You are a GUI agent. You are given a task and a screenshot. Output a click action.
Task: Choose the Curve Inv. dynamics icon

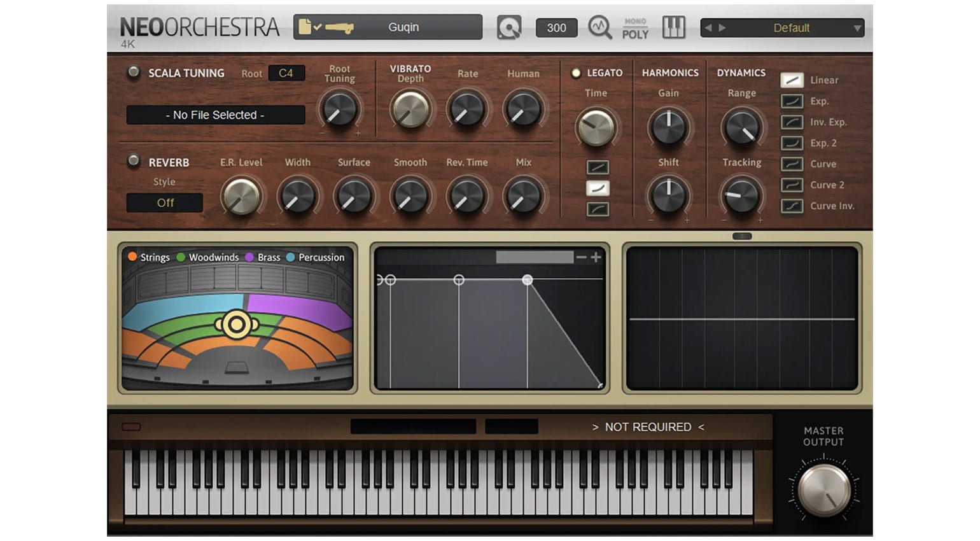pyautogui.click(x=792, y=206)
